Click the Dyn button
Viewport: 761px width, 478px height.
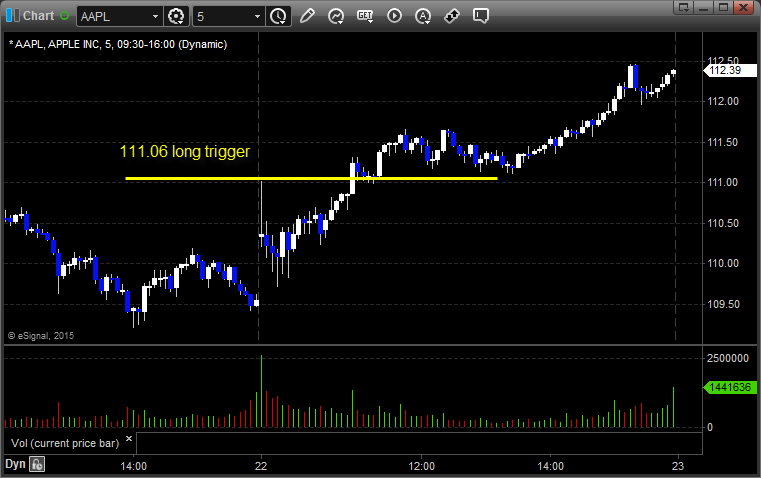tap(15, 464)
